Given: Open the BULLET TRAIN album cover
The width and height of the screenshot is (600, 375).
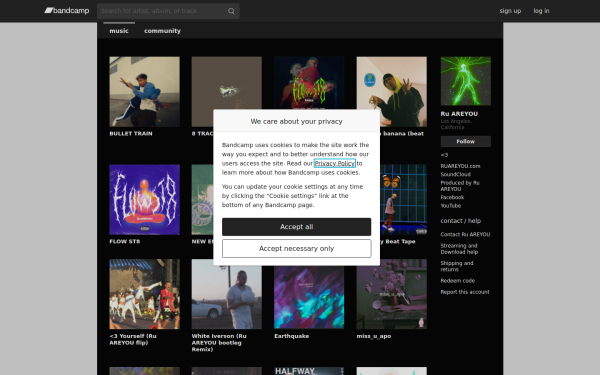Looking at the screenshot, I should pyautogui.click(x=144, y=91).
